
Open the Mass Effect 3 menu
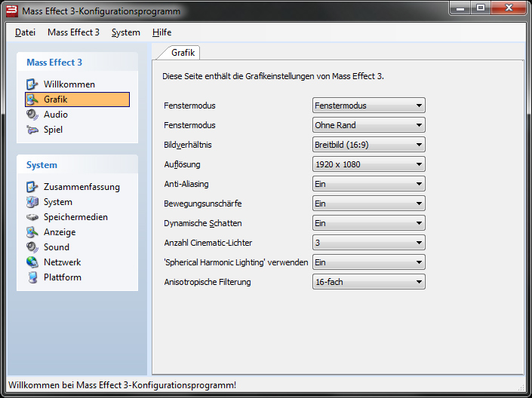73,32
